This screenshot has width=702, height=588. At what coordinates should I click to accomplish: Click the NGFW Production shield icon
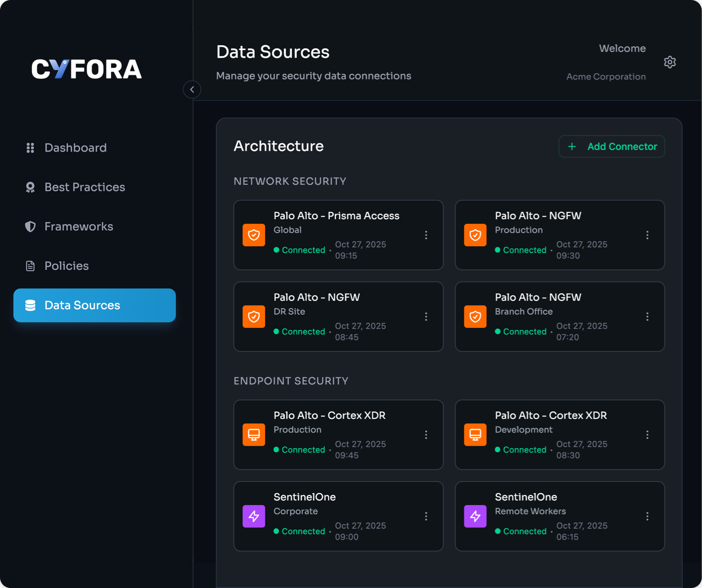tap(475, 235)
